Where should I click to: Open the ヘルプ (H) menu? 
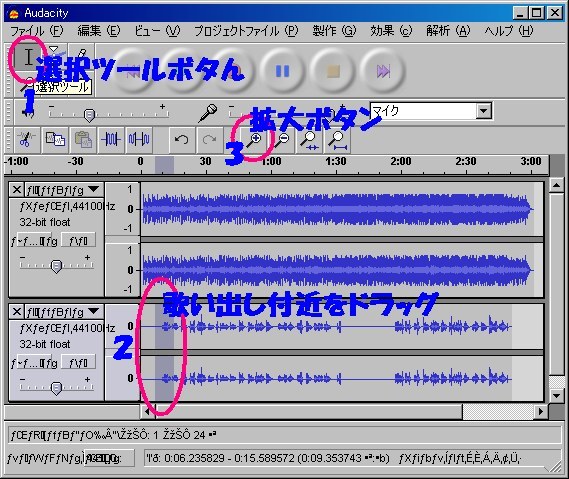coord(509,31)
